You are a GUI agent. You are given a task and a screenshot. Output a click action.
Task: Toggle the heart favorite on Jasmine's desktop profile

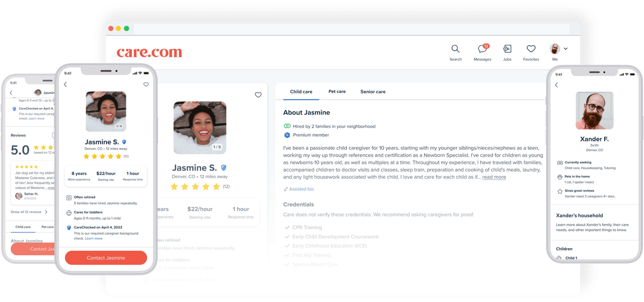(258, 95)
